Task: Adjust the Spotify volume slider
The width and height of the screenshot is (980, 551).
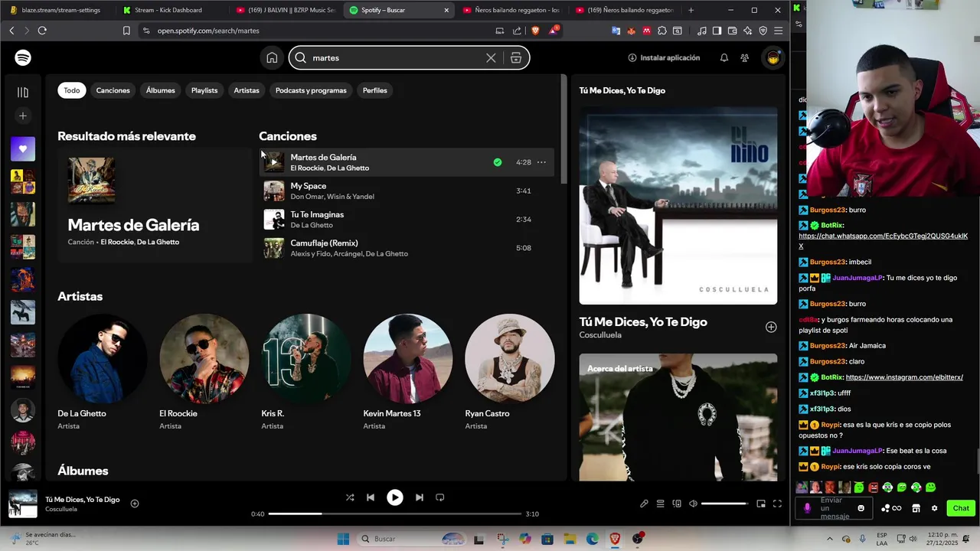Action: point(724,504)
